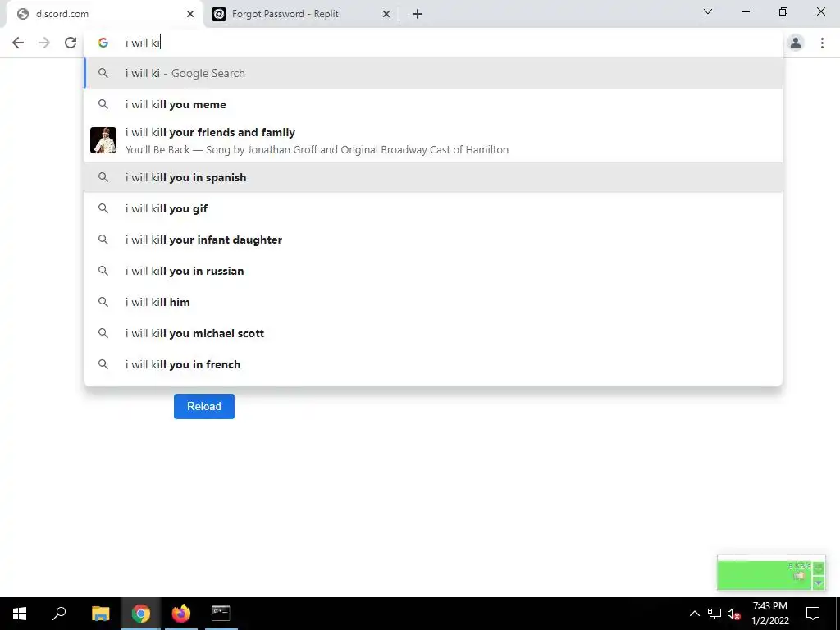This screenshot has width=840, height=630.
Task: Go back using the browser back arrow
Action: (18, 43)
